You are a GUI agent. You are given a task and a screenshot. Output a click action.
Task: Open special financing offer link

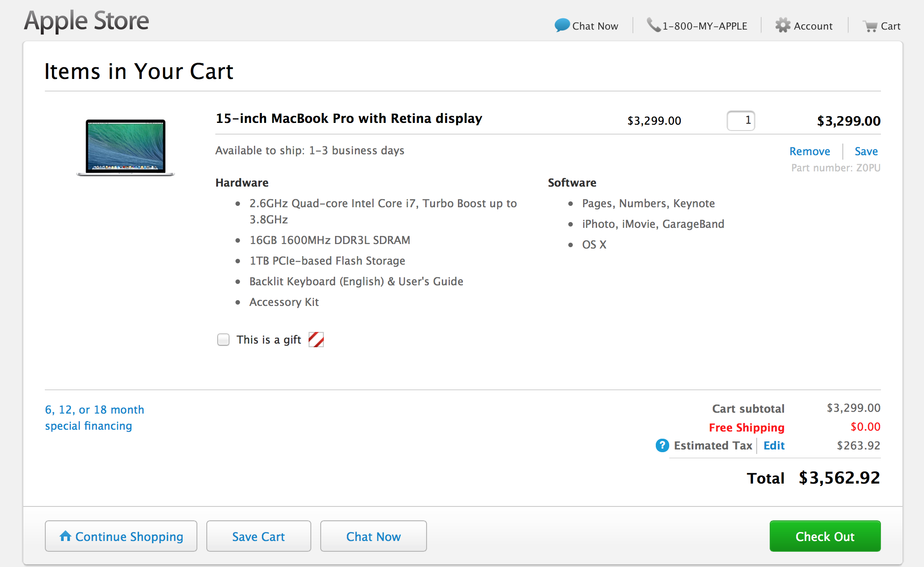94,418
